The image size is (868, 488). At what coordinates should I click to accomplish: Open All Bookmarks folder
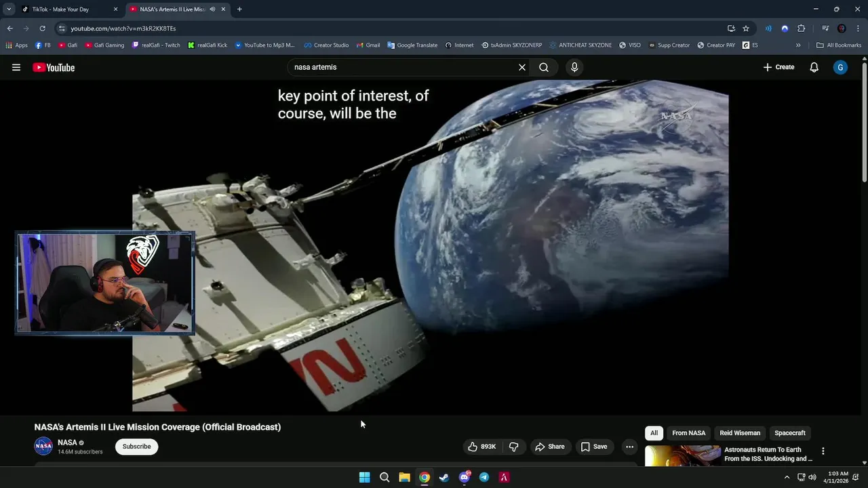pyautogui.click(x=839, y=45)
